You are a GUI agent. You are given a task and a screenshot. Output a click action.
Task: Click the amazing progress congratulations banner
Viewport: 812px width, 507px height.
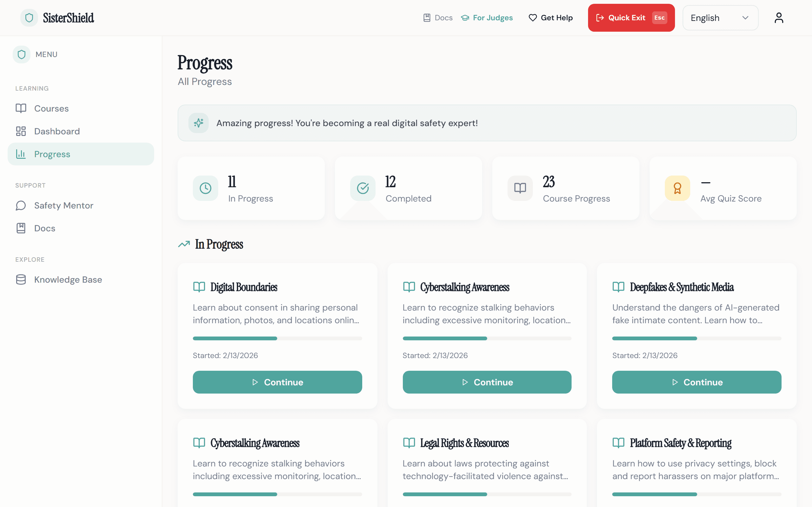pos(487,123)
